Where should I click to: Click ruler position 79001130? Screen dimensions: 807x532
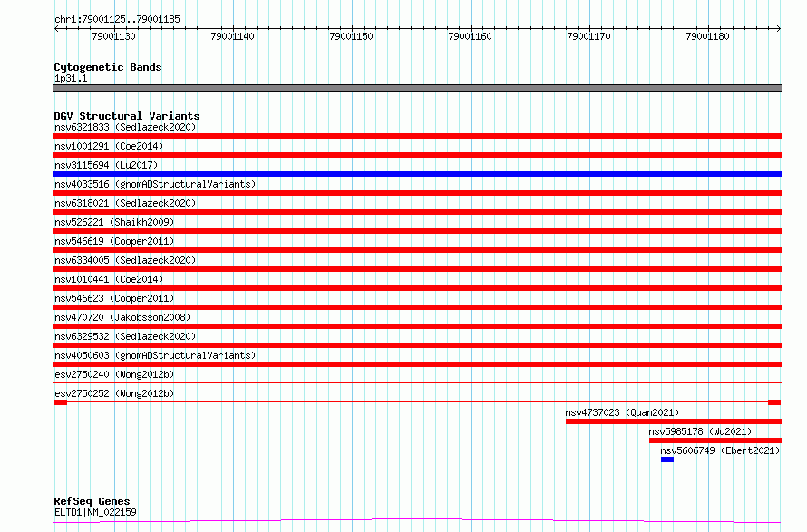pyautogui.click(x=113, y=36)
